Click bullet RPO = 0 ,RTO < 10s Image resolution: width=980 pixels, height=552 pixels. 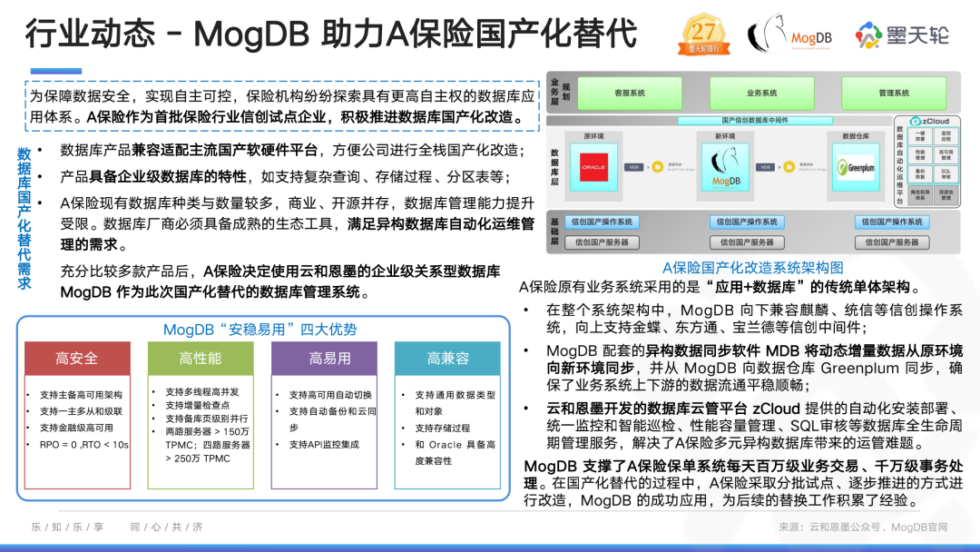coord(83,445)
